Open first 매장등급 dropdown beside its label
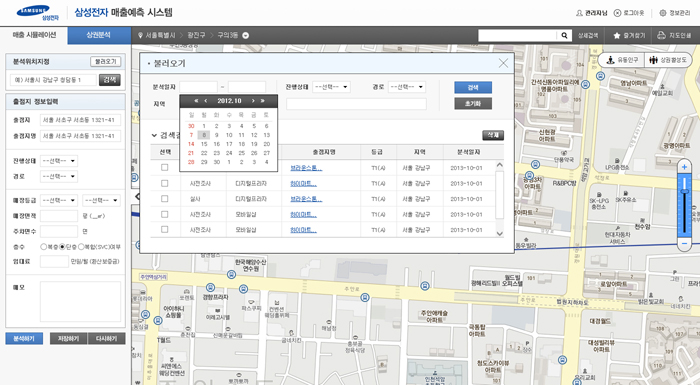Screen dimensions: 700x385 (x=58, y=200)
